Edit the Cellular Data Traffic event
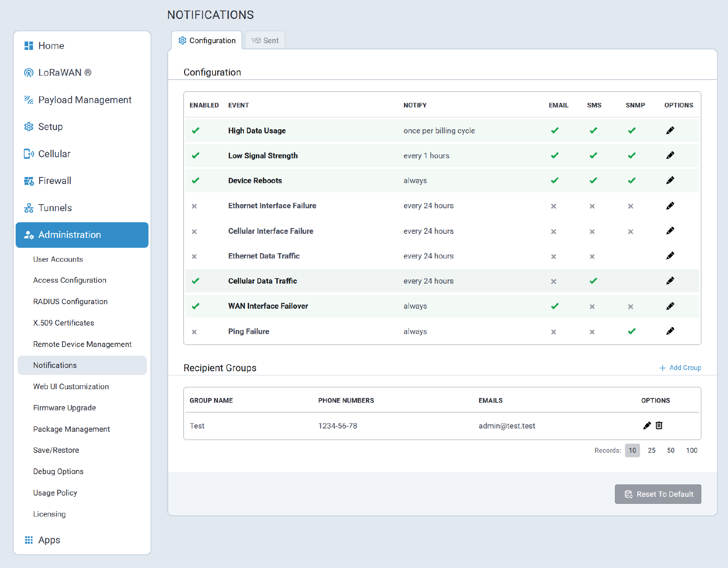The width and height of the screenshot is (728, 568). [x=670, y=281]
